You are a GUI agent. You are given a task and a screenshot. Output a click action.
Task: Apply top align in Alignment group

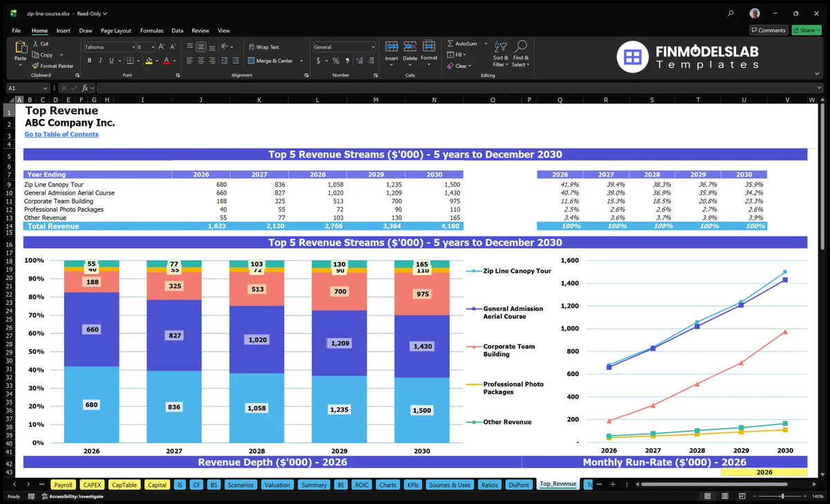coord(190,47)
